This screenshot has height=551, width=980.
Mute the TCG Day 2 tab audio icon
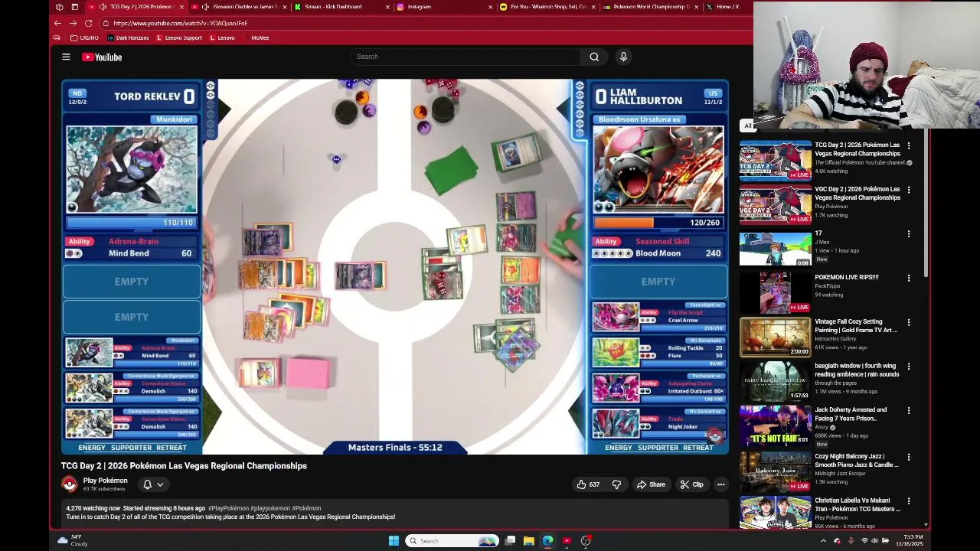(x=103, y=7)
